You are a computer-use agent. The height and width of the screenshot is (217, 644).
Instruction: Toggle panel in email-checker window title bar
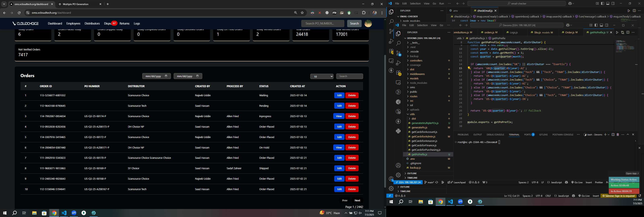[x=608, y=3]
